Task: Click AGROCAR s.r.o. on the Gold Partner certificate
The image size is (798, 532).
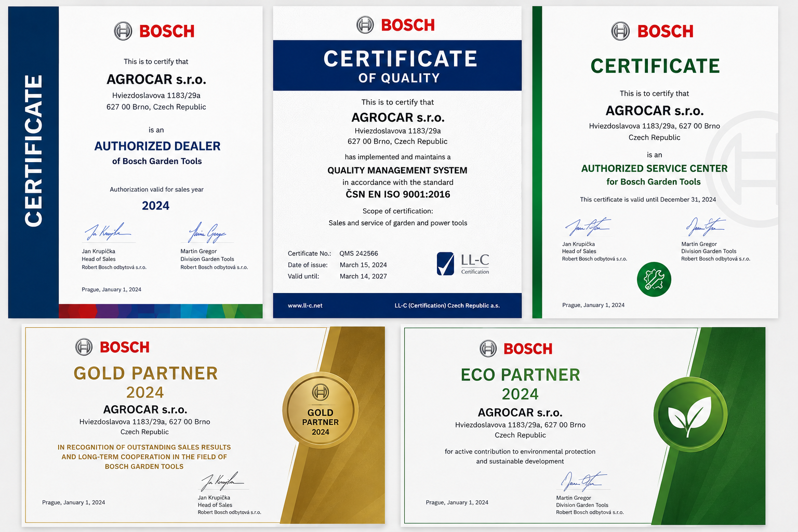Action: (x=145, y=409)
